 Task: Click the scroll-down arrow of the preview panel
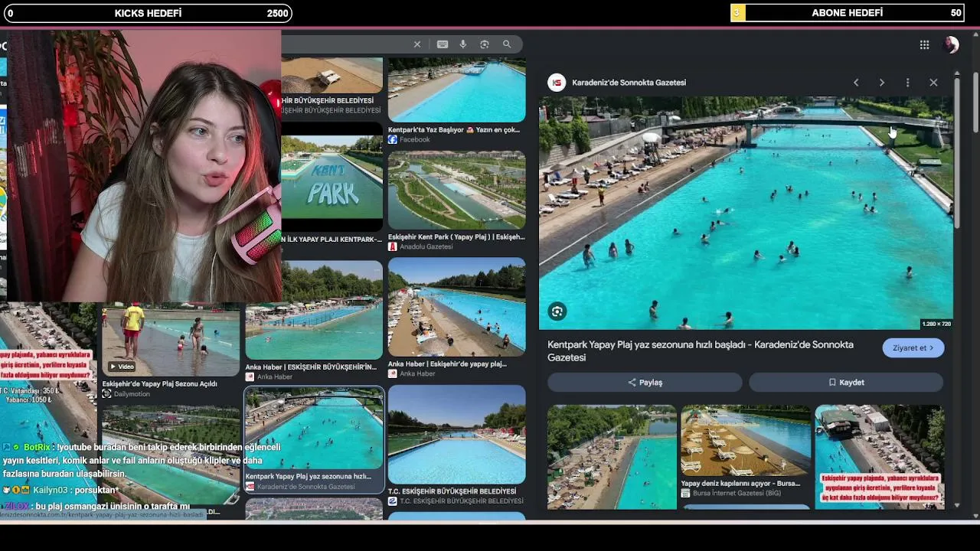(957, 505)
